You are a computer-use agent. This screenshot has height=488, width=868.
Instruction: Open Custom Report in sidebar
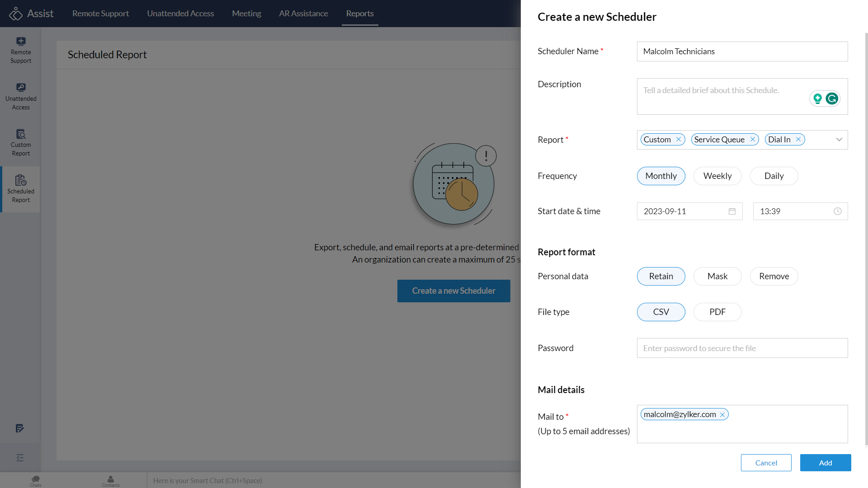click(21, 142)
